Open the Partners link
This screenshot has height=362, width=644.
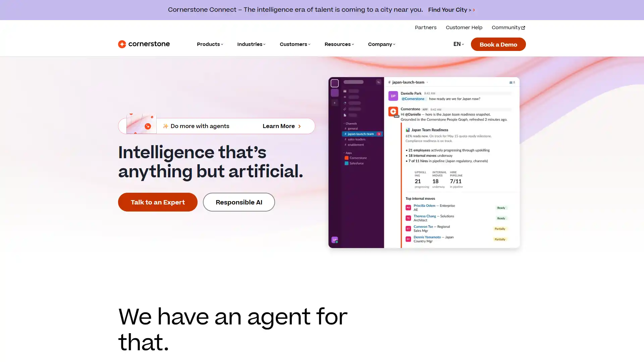point(426,28)
